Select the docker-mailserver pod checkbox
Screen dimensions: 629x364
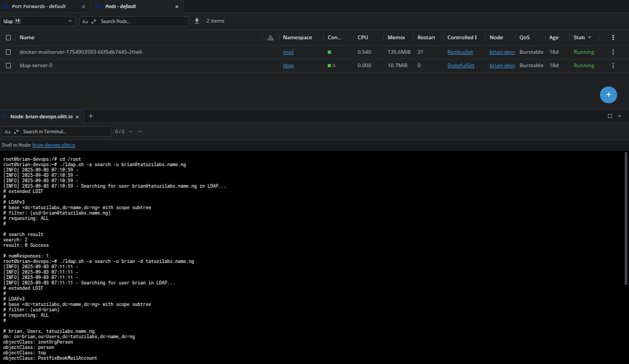point(8,52)
